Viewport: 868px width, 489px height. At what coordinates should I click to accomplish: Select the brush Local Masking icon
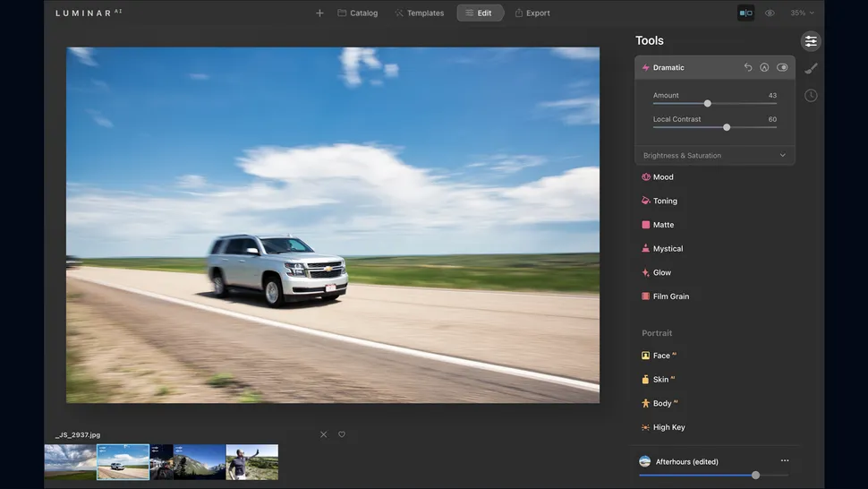pos(811,68)
